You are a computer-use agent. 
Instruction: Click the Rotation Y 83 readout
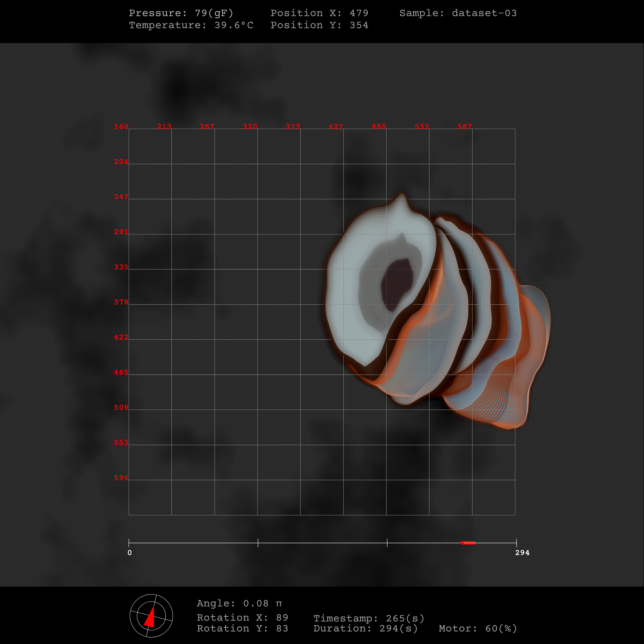pyautogui.click(x=242, y=628)
